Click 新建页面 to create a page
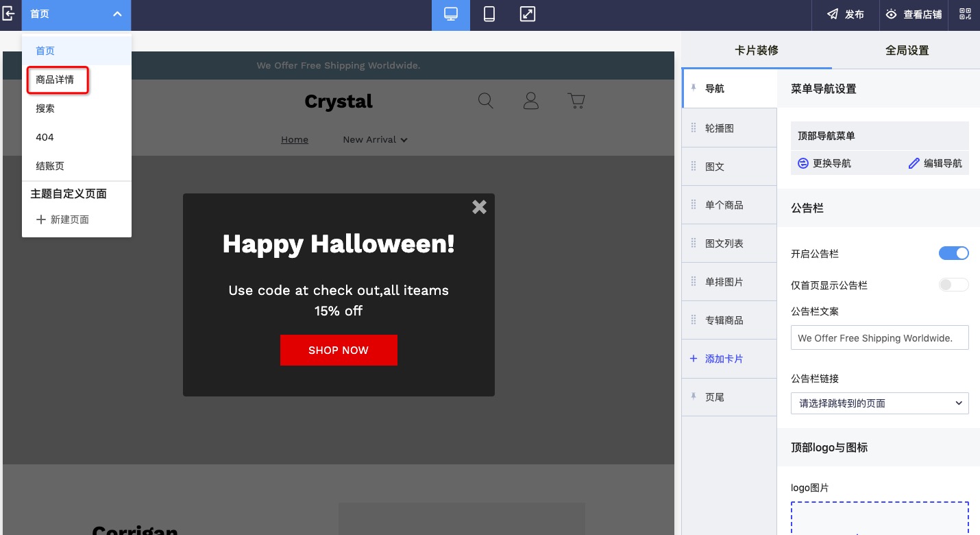 (63, 219)
